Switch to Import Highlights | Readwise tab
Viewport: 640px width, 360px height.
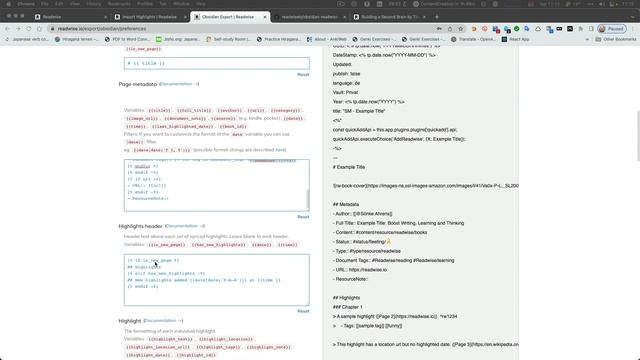pyautogui.click(x=150, y=17)
